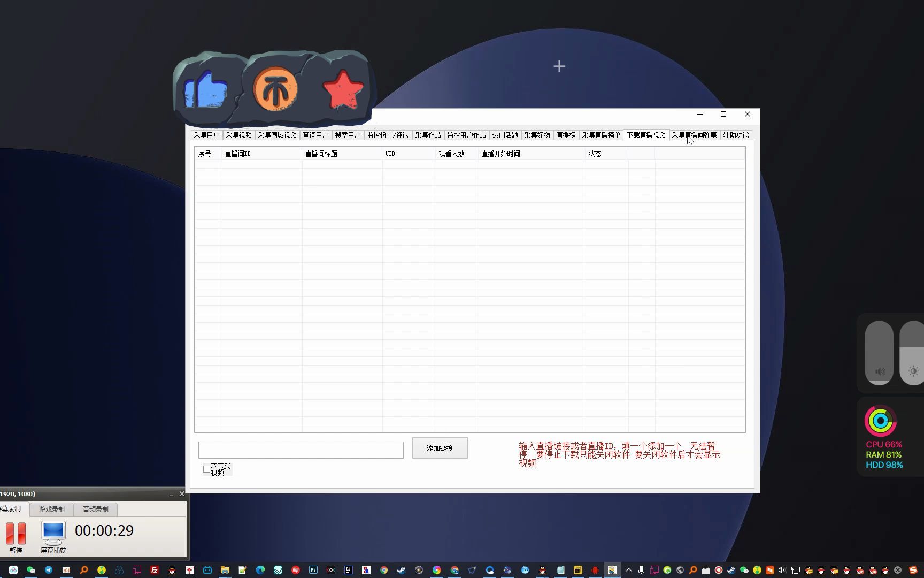Open the 查询用户 tab
Image resolution: width=924 pixels, height=578 pixels.
(315, 135)
